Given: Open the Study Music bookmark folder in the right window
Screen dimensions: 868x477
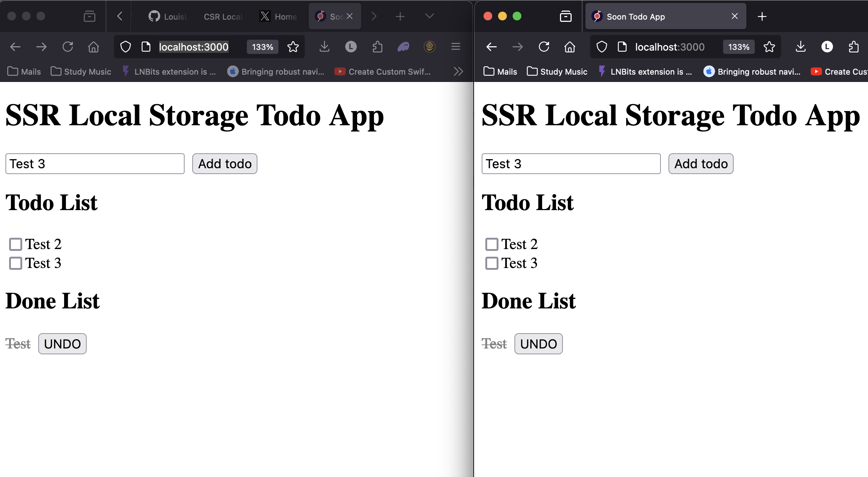Looking at the screenshot, I should 557,71.
